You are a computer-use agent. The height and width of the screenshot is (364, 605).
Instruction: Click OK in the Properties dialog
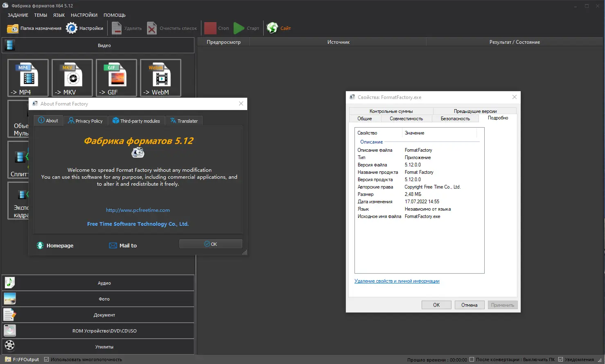(436, 305)
